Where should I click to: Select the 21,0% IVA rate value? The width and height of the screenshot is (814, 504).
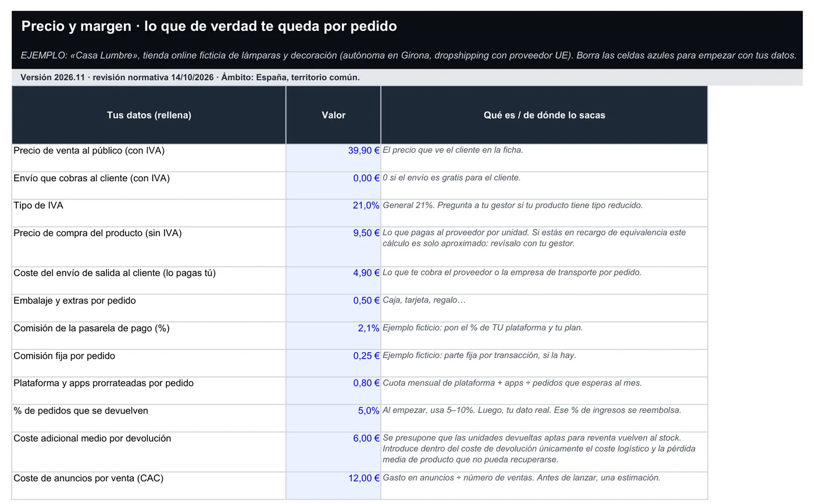click(333, 213)
